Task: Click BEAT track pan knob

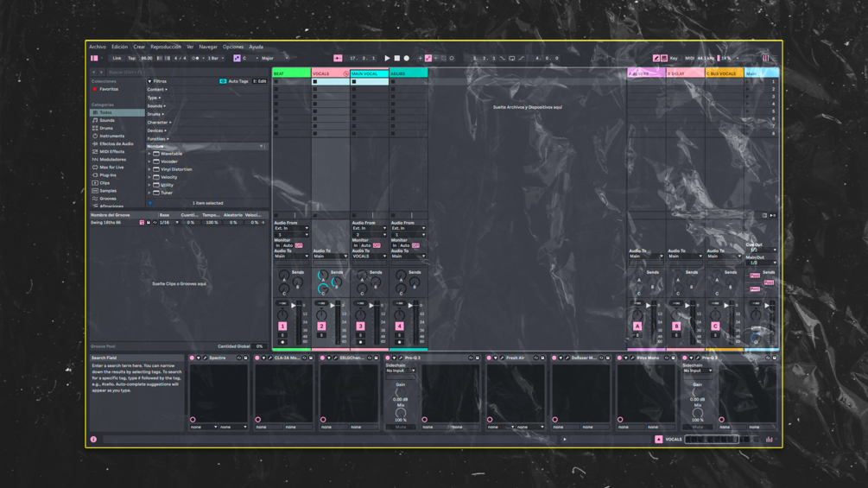Action: pyautogui.click(x=282, y=314)
